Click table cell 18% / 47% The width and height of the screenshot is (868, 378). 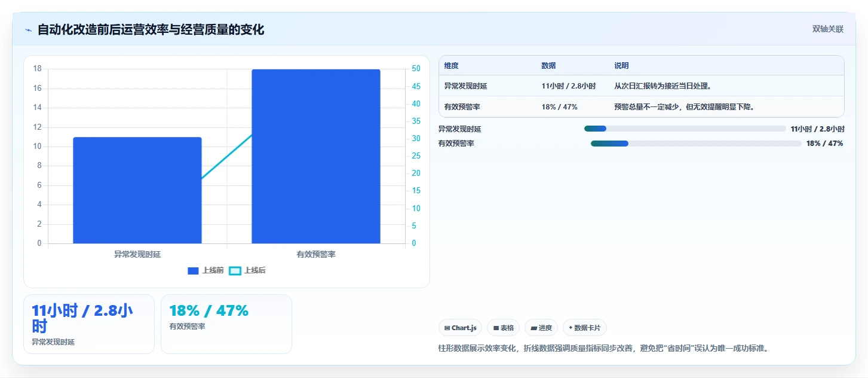click(x=559, y=107)
